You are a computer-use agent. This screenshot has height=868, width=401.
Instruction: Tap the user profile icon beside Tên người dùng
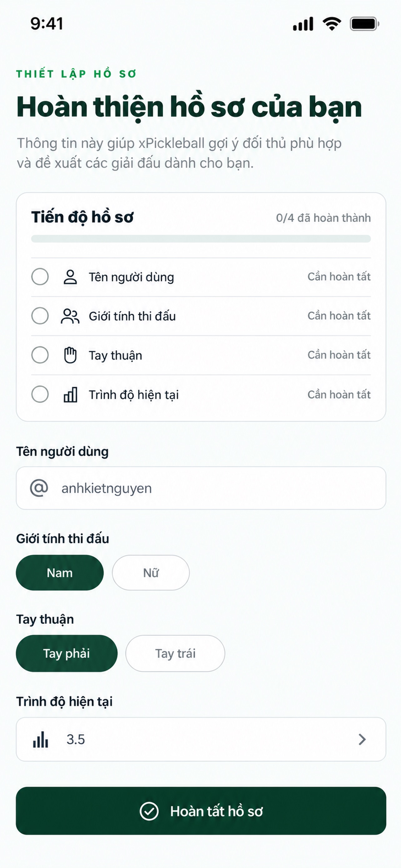70,277
